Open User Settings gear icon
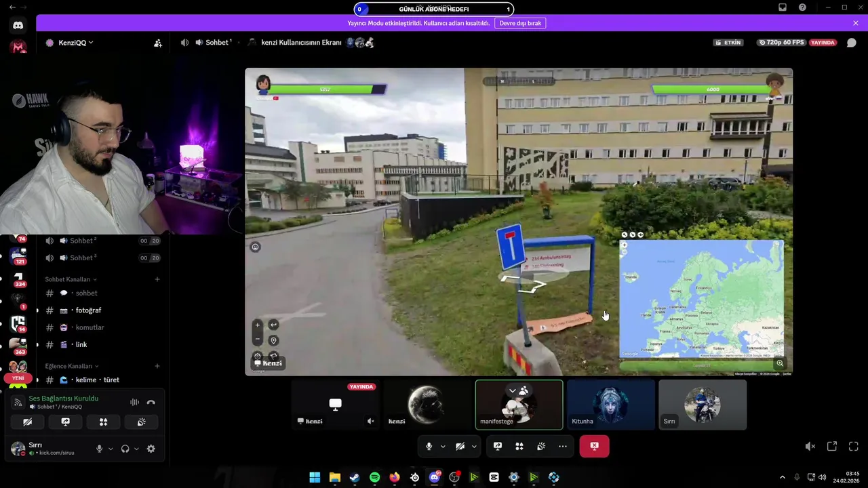Viewport: 868px width, 488px height. coord(151,449)
